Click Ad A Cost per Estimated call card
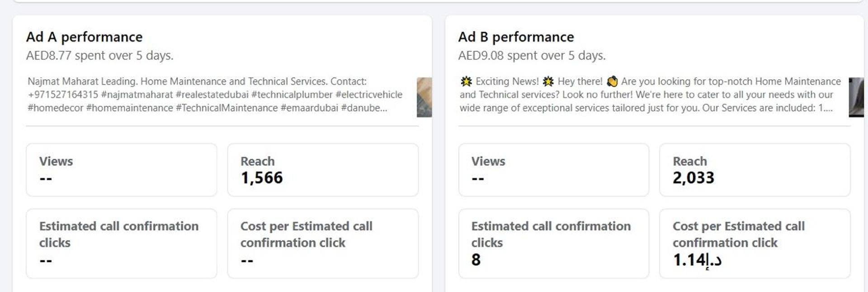 coord(323,244)
